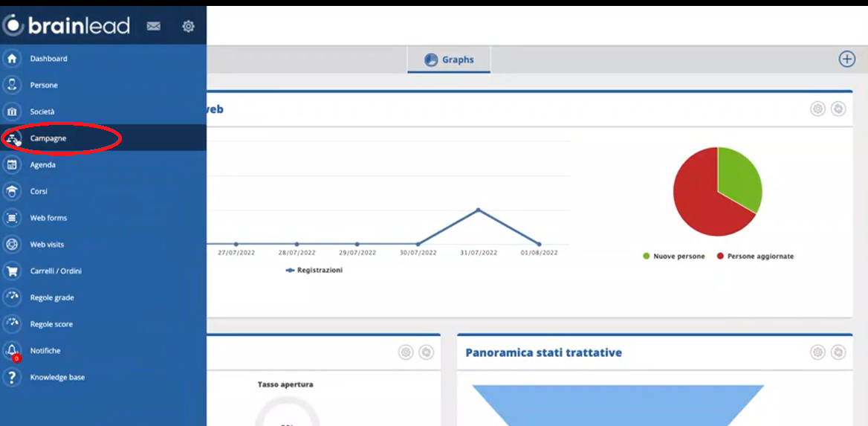Screen dimensions: 868x426
Task: Click the Web forms list icon
Action: click(x=12, y=218)
